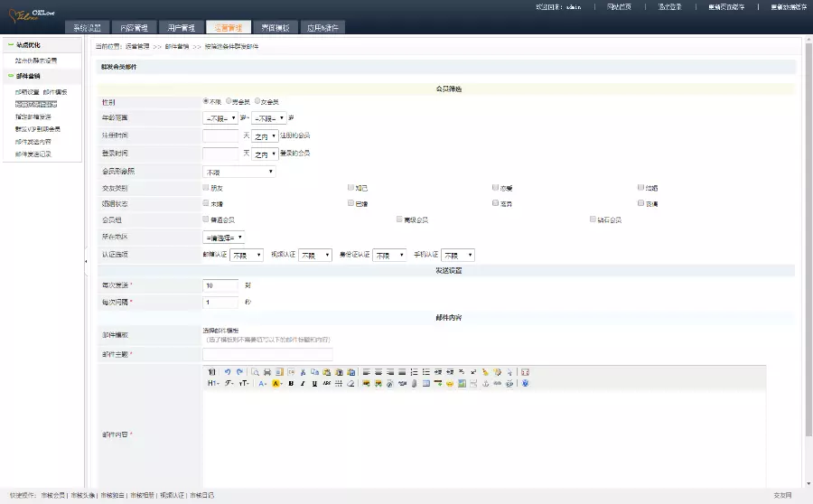
Task: Click the insert link chain icon
Action: pos(497,383)
